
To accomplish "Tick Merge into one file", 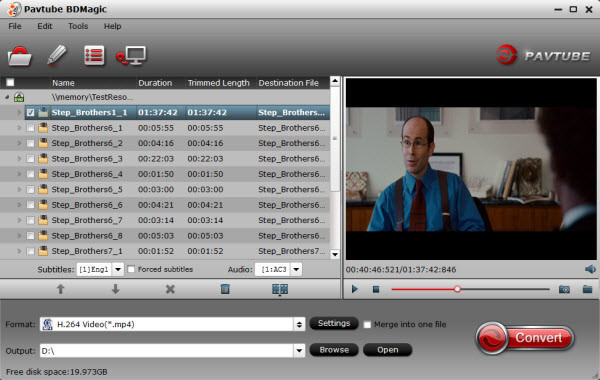I will click(x=367, y=325).
